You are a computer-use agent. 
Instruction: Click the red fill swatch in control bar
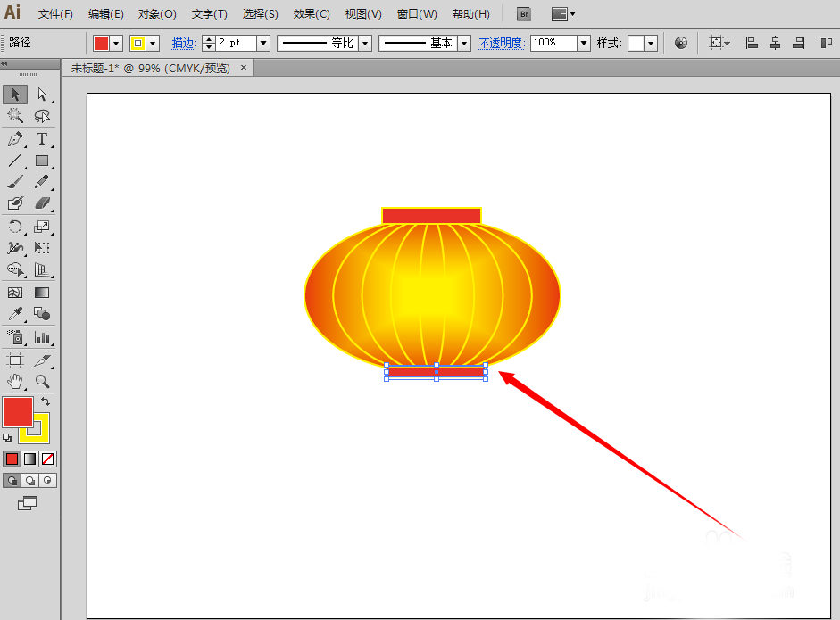click(101, 44)
